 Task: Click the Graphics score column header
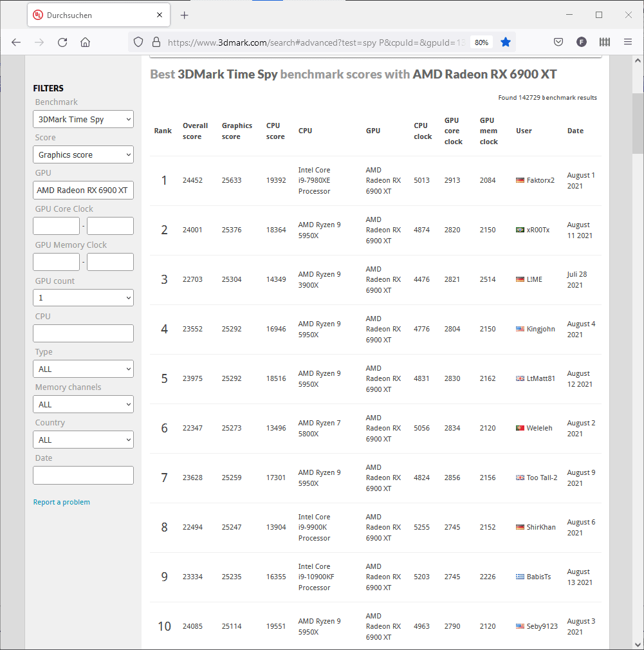coord(237,131)
